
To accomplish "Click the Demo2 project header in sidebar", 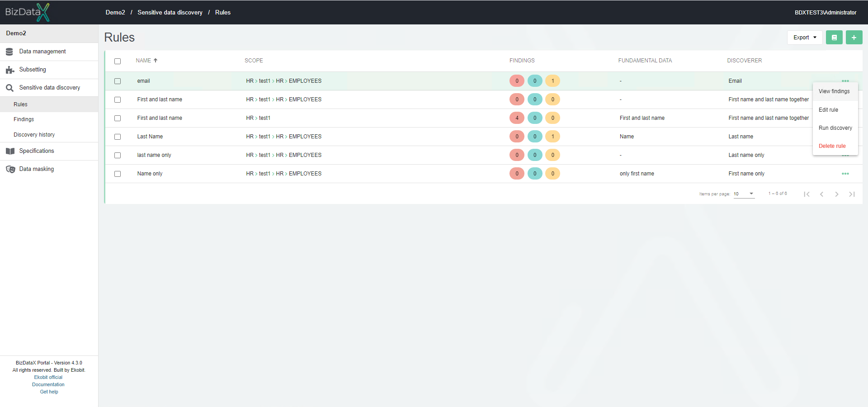I will 49,33.
